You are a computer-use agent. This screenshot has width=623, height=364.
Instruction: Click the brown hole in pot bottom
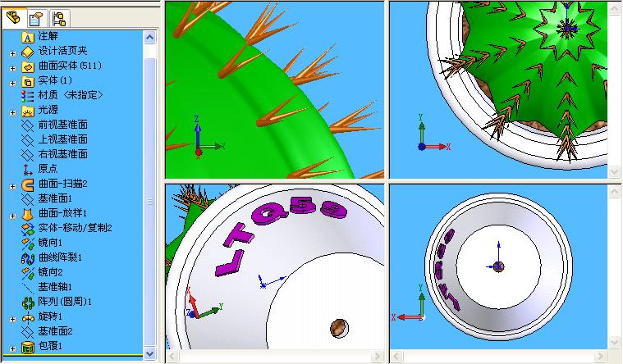click(x=339, y=328)
